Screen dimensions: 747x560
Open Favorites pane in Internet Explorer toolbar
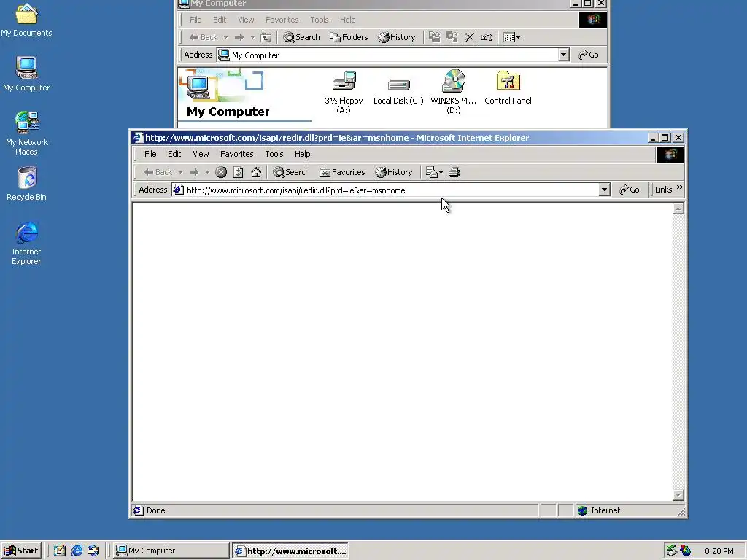(342, 172)
